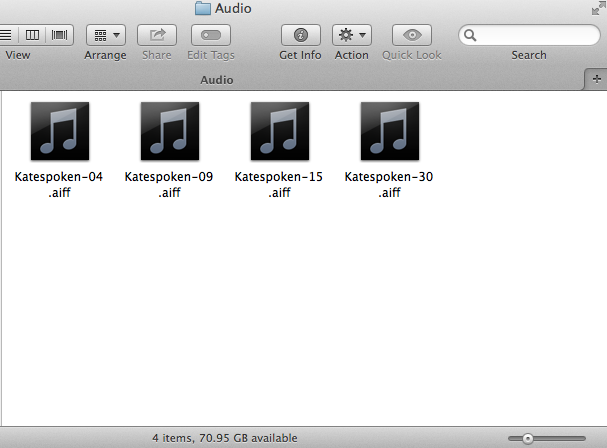The width and height of the screenshot is (607, 448).
Task: Select the Audio tab
Action: (217, 80)
